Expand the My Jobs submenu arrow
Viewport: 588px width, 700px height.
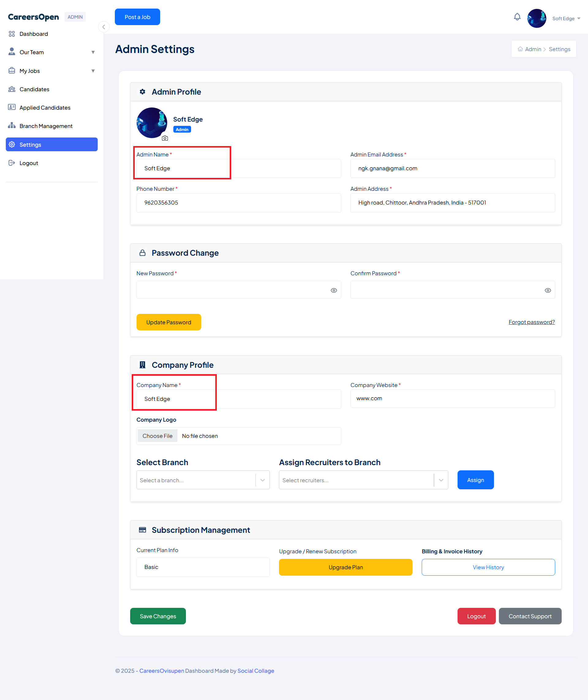tap(93, 71)
